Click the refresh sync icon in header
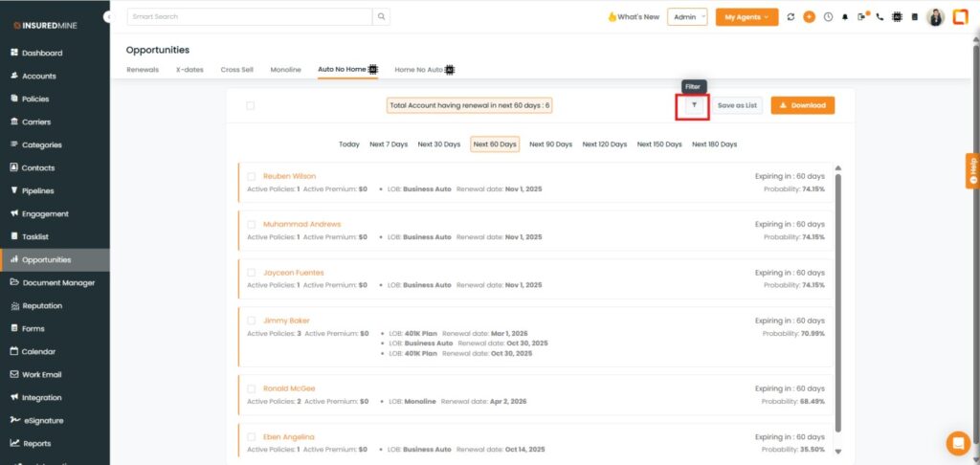Viewport: 980px width, 465px height. tap(791, 17)
